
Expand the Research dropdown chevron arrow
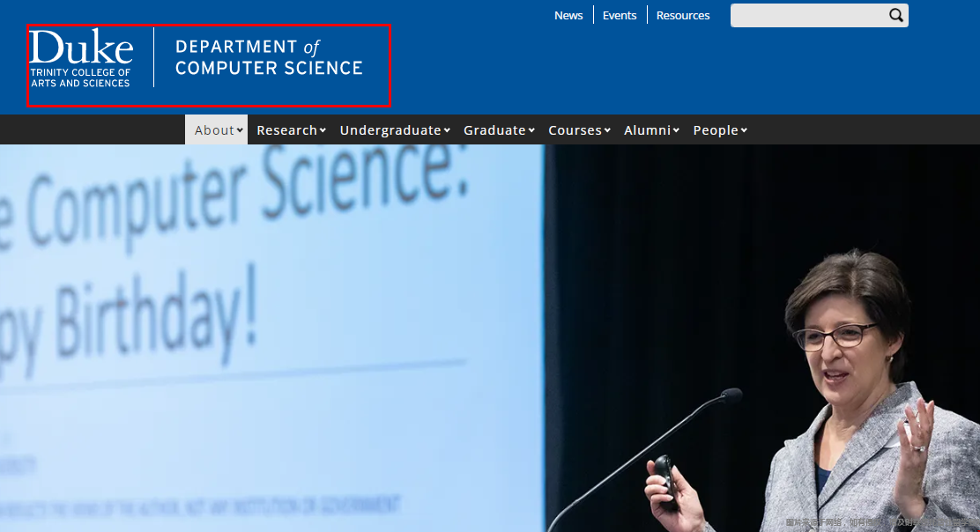click(323, 130)
